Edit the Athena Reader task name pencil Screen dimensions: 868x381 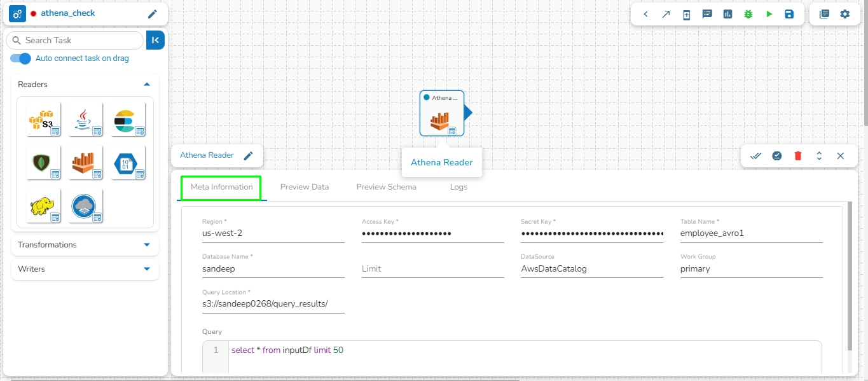pos(249,155)
